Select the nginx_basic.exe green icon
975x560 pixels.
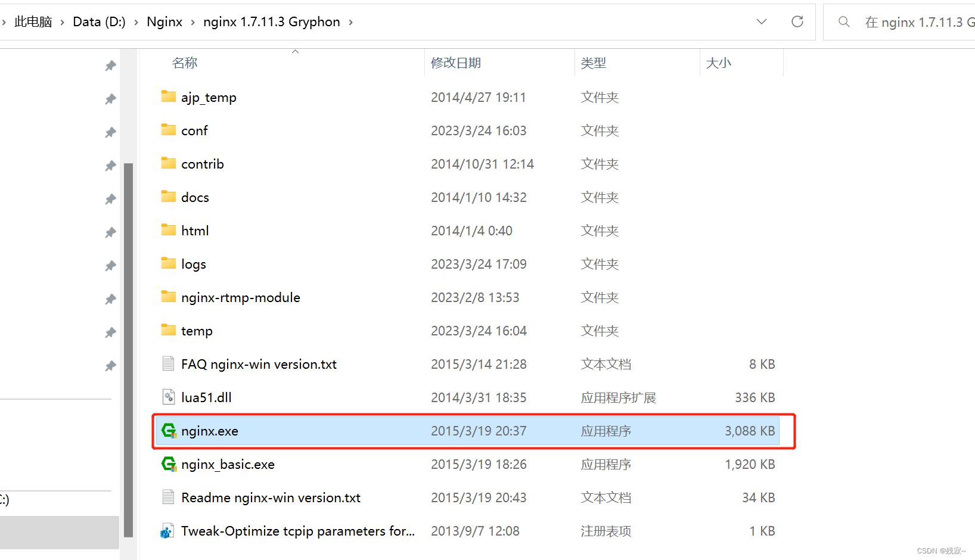(x=169, y=464)
